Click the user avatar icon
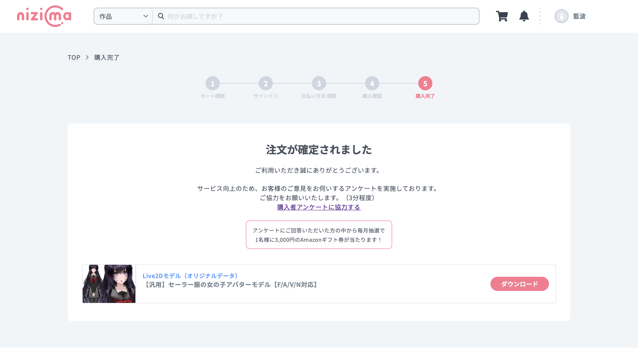 [x=562, y=16]
